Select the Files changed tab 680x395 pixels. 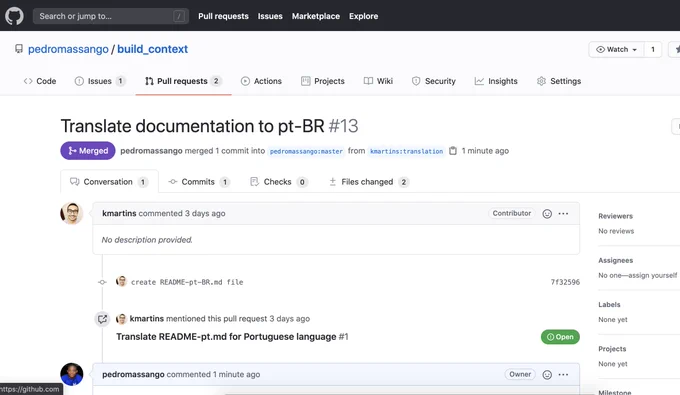click(369, 182)
